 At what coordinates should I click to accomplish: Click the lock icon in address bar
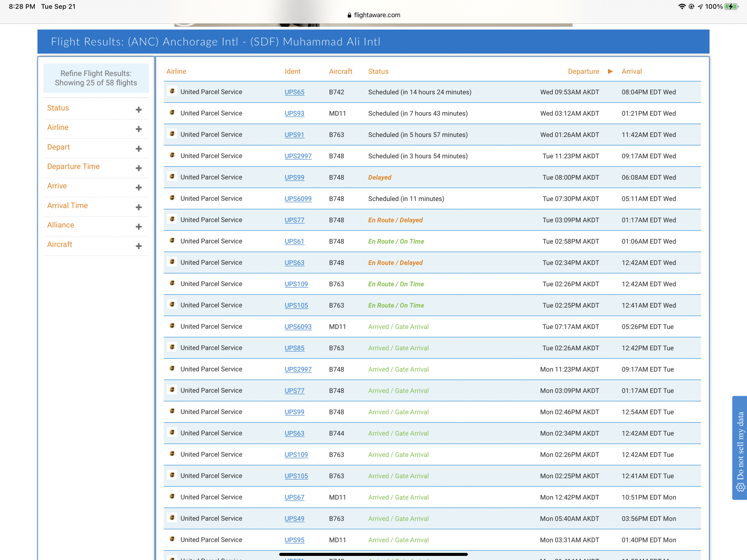(x=349, y=15)
